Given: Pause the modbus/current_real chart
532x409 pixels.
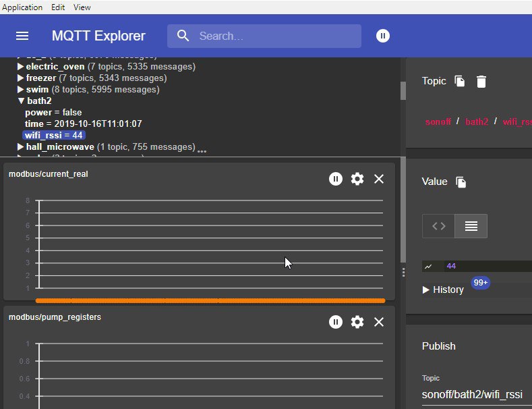Looking at the screenshot, I should pyautogui.click(x=336, y=179).
